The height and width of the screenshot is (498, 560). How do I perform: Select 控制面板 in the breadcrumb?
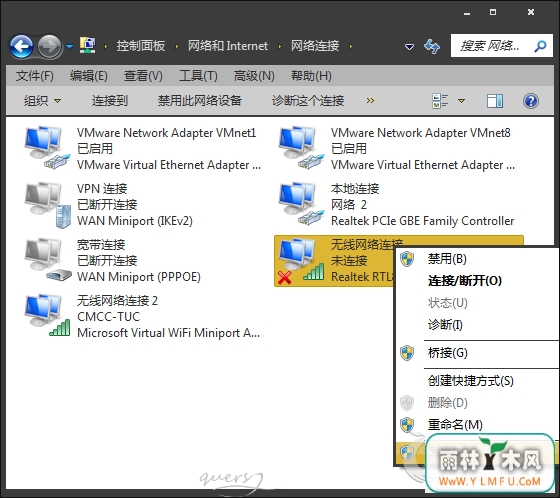point(141,46)
